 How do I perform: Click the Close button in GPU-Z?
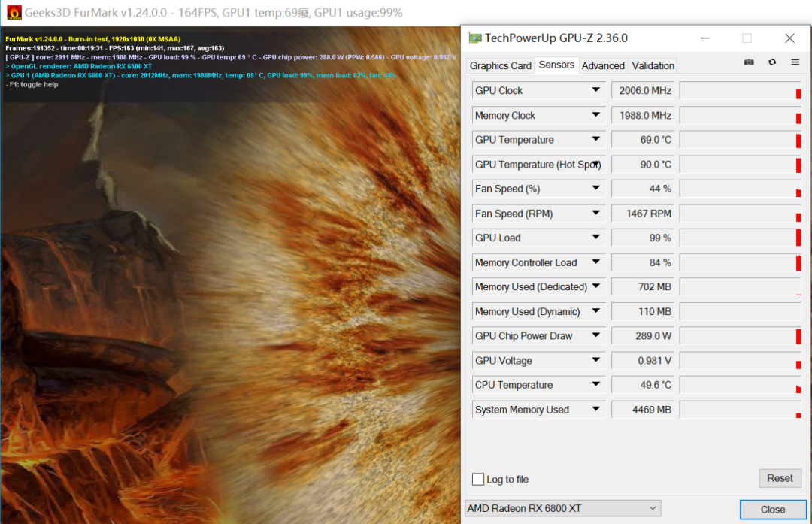tap(773, 510)
